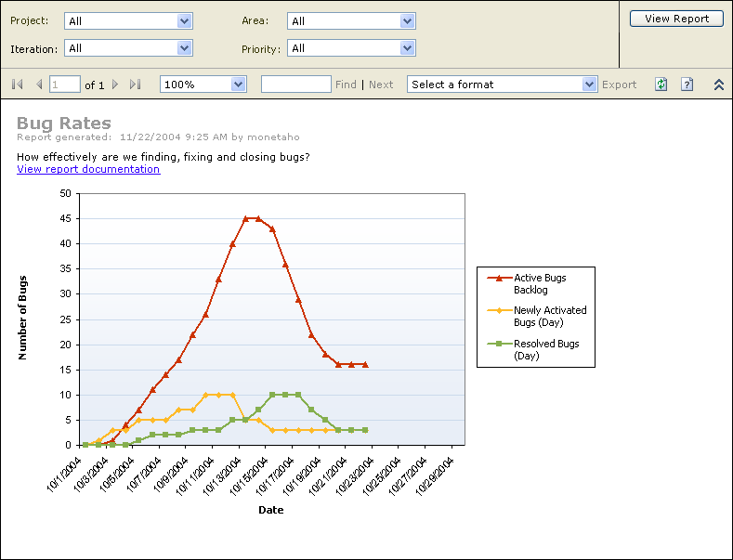Collapse the parameters area chevrons
The height and width of the screenshot is (560, 733).
(x=718, y=85)
